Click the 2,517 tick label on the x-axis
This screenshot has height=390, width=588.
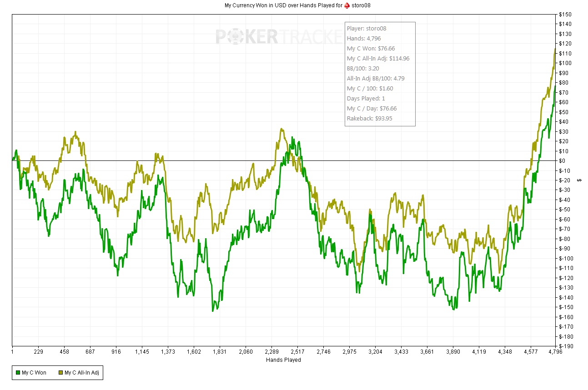point(297,352)
